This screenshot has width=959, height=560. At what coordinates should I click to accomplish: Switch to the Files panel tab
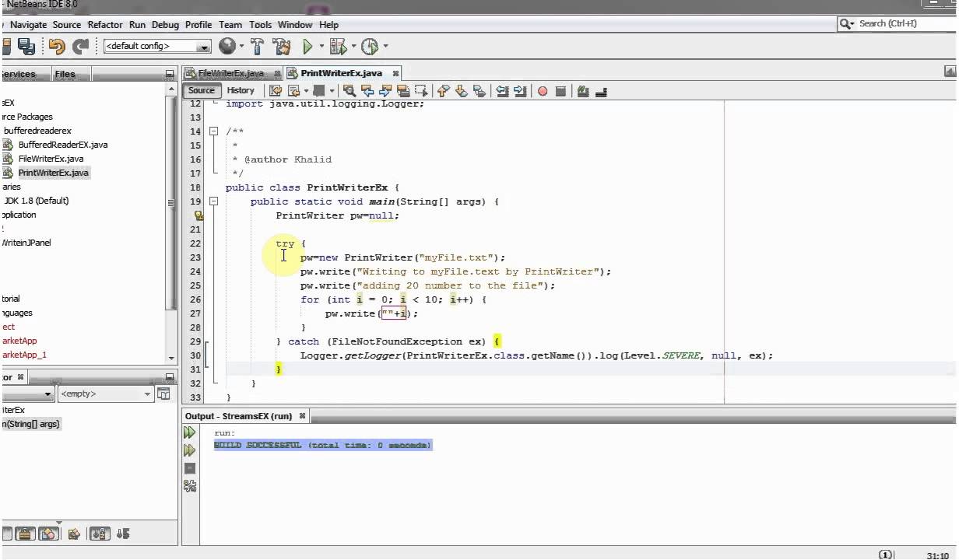65,74
